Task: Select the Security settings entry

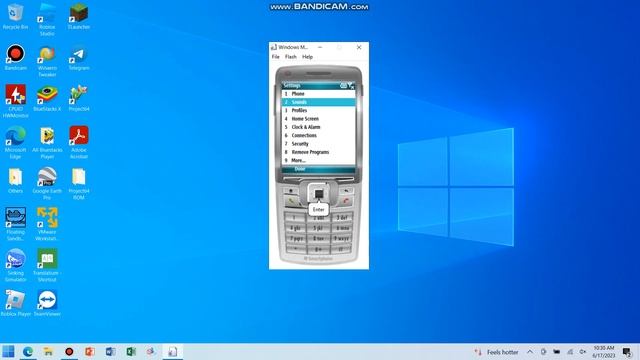Action: [318, 144]
